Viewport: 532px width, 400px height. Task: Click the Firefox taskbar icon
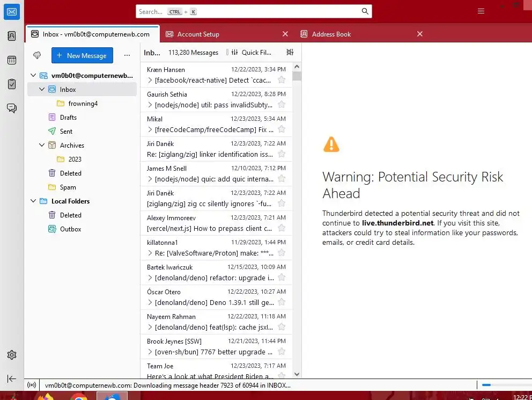click(46, 396)
